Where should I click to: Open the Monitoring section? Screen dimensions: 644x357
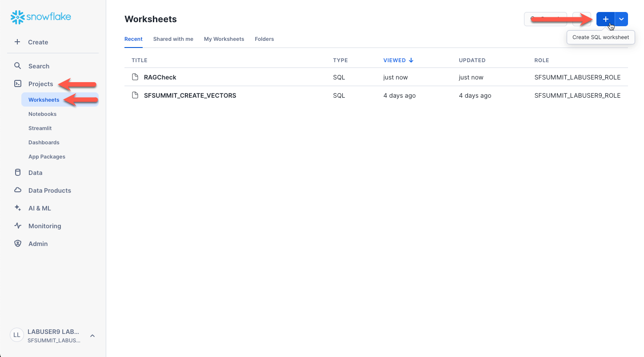coord(44,226)
